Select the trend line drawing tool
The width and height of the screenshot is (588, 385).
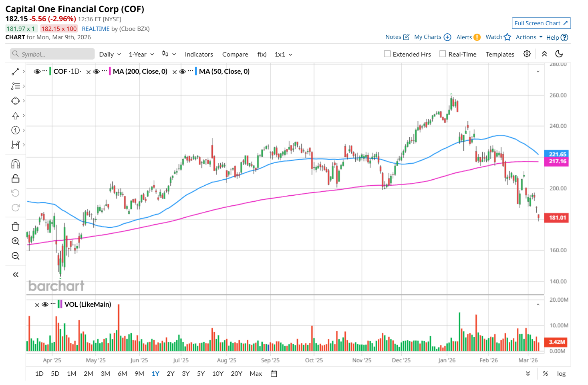tap(15, 72)
